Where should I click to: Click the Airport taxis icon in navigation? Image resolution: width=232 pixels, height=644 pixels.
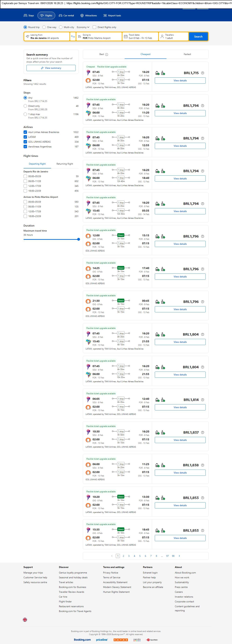pos(105,15)
